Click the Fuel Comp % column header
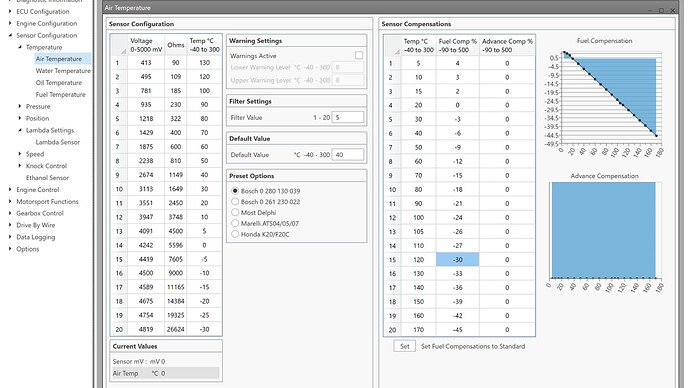This screenshot has width=690, height=388. pos(458,45)
